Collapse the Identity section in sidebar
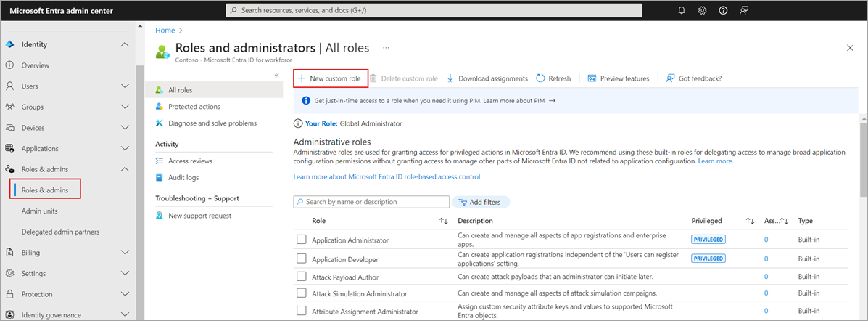 pyautogui.click(x=125, y=44)
